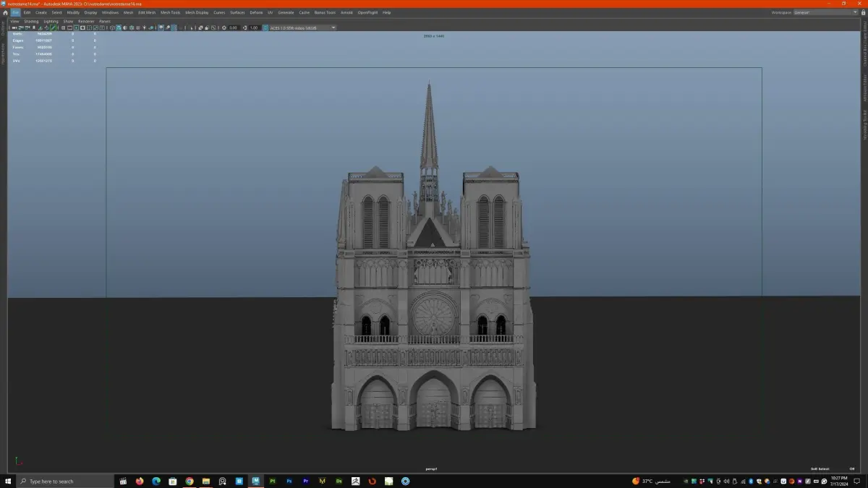Open the panel Shading menu
This screenshot has width=868, height=488.
pos(31,21)
